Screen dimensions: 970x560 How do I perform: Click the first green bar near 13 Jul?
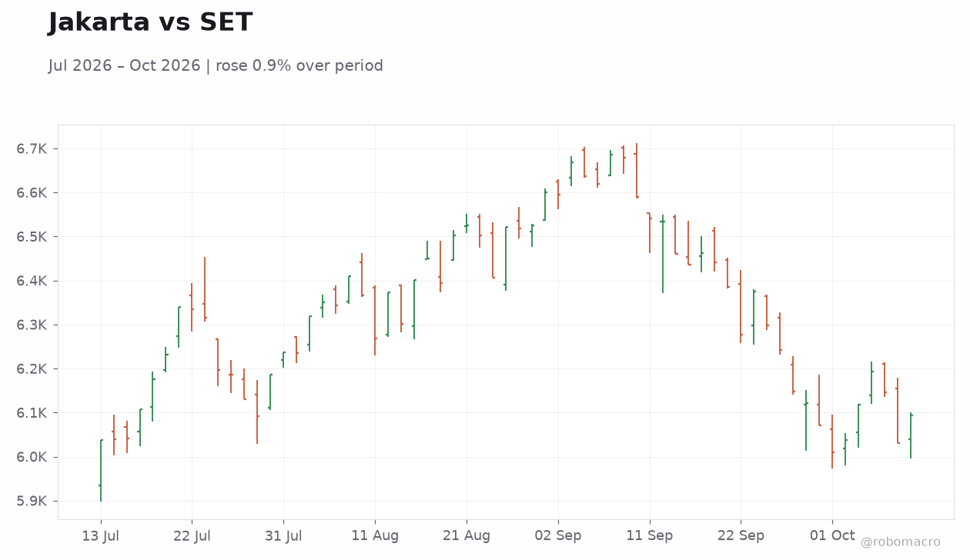pyautogui.click(x=100, y=470)
